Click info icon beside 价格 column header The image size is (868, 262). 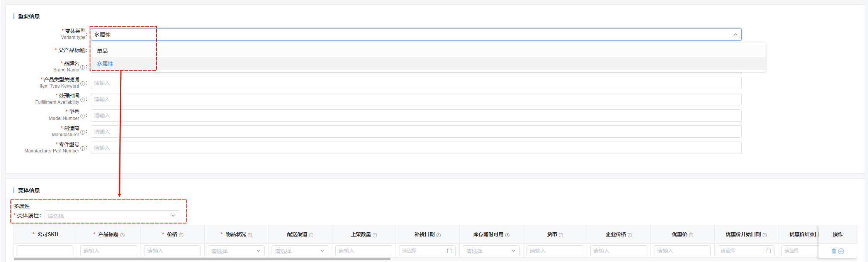[x=181, y=235]
